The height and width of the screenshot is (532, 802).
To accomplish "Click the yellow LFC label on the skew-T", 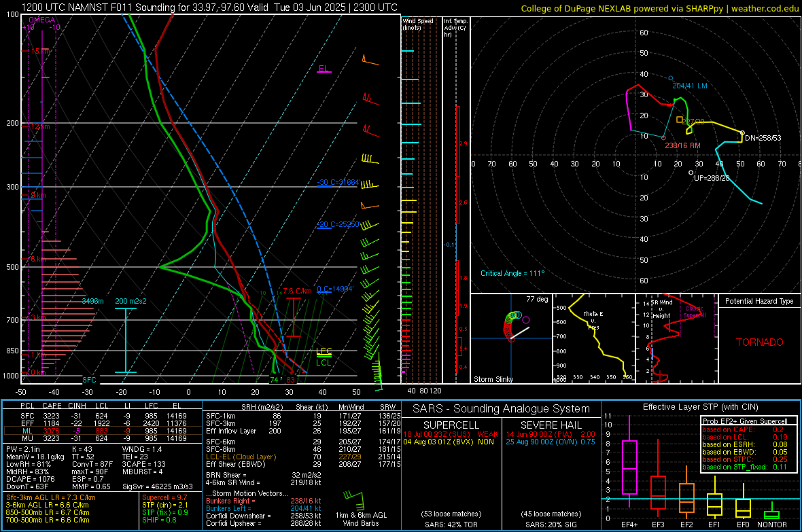I will [324, 351].
